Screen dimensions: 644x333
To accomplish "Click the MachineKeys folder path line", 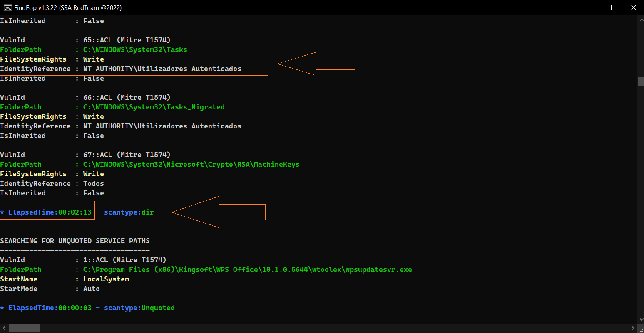I will pyautogui.click(x=191, y=164).
